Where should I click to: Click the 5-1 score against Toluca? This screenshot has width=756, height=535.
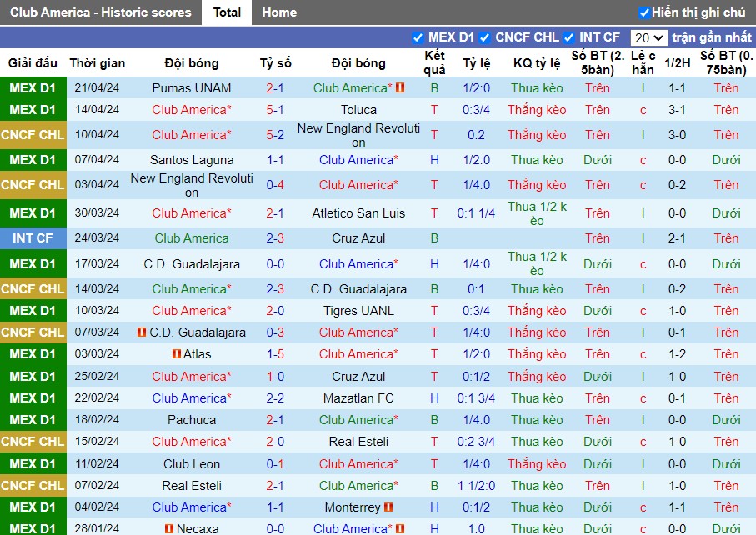point(275,110)
